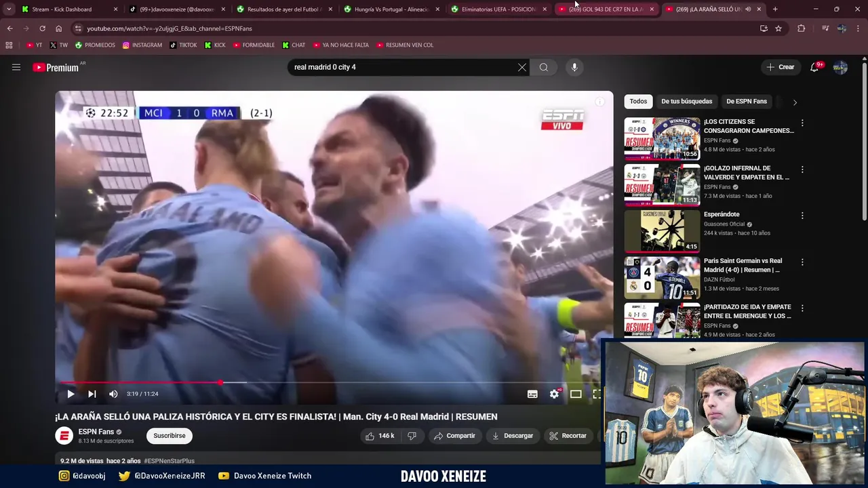The image size is (868, 488).
Task: Open the video player settings gear
Action: (x=554, y=394)
